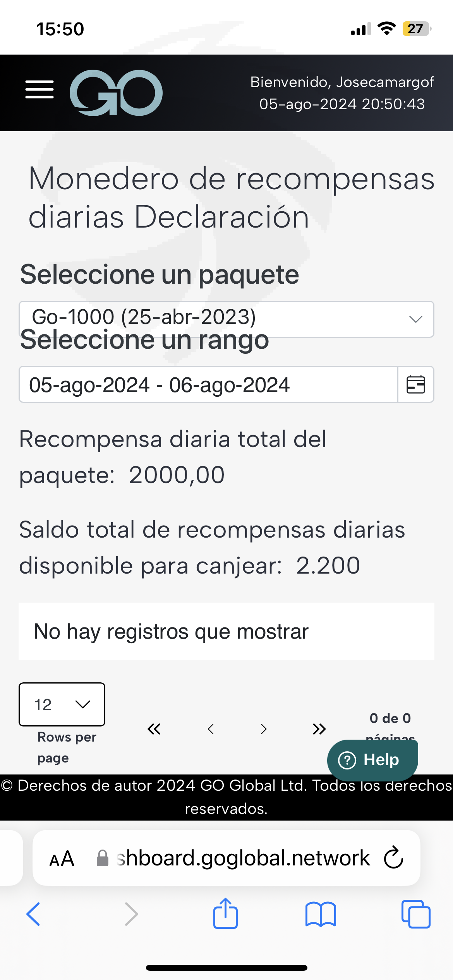Go to the first page of results

pos(154,729)
